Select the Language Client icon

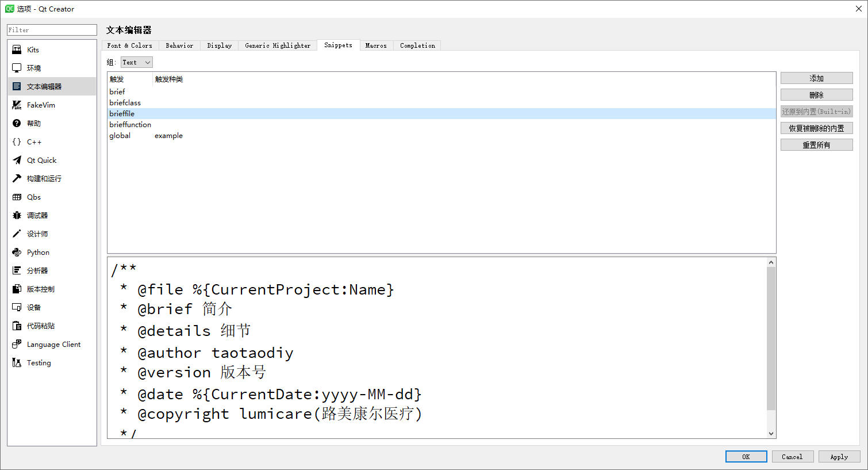[17, 344]
